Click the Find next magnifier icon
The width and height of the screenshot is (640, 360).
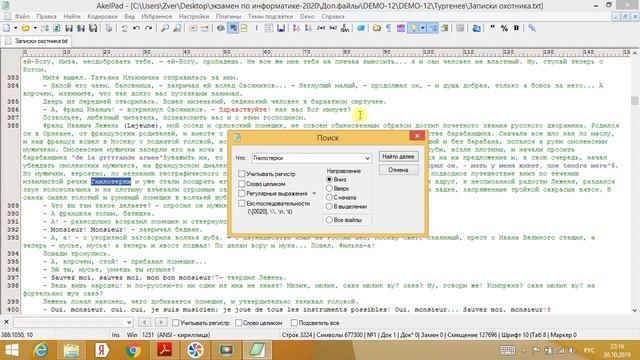(177, 28)
